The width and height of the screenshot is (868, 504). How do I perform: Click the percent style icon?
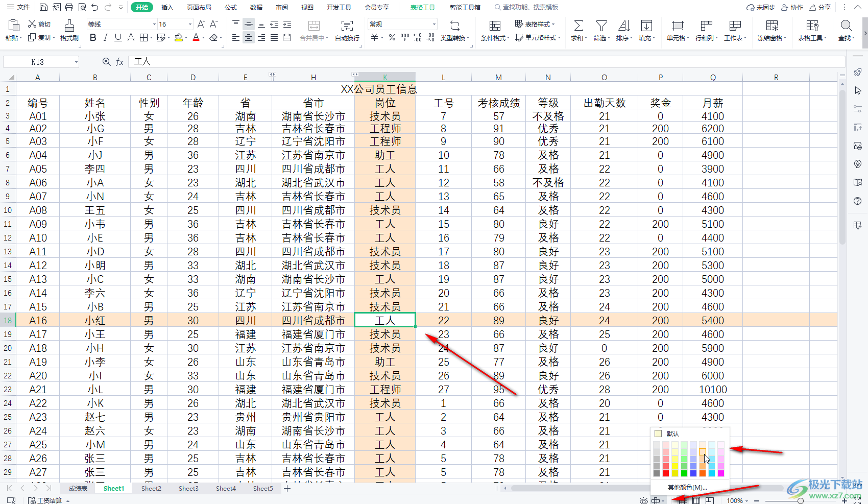point(392,37)
